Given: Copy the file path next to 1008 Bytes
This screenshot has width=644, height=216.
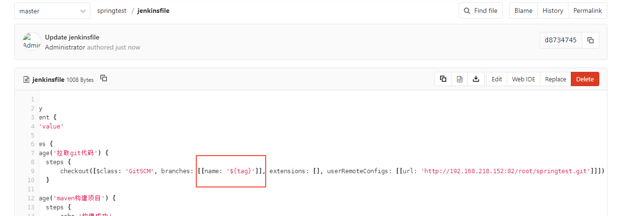Looking at the screenshot, I should point(104,79).
